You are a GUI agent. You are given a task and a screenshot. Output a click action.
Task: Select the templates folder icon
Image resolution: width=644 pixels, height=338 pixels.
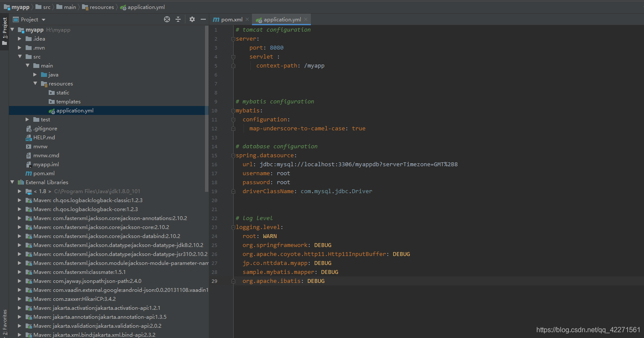coord(52,102)
